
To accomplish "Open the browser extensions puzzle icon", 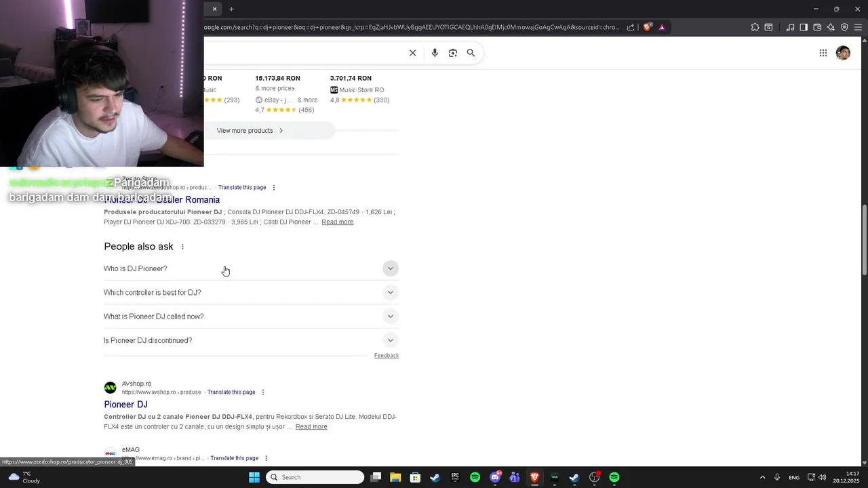I will click(x=755, y=27).
